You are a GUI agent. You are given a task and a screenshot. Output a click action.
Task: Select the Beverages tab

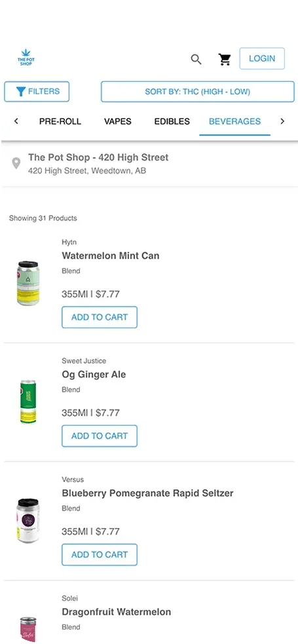[234, 122]
